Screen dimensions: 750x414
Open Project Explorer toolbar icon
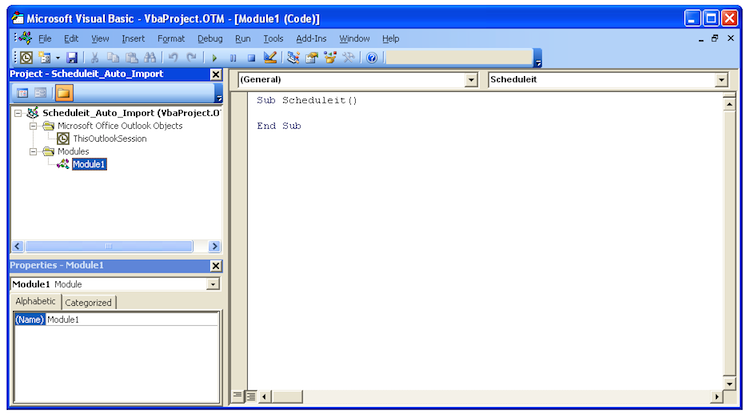tap(293, 58)
